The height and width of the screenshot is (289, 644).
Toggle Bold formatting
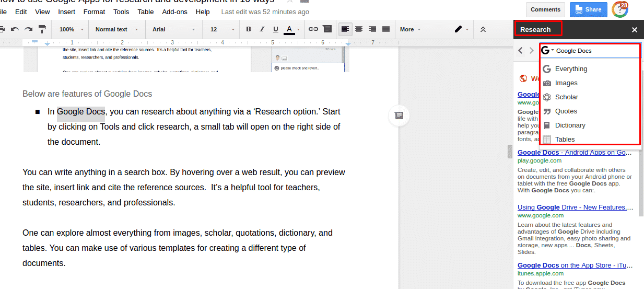coord(249,29)
